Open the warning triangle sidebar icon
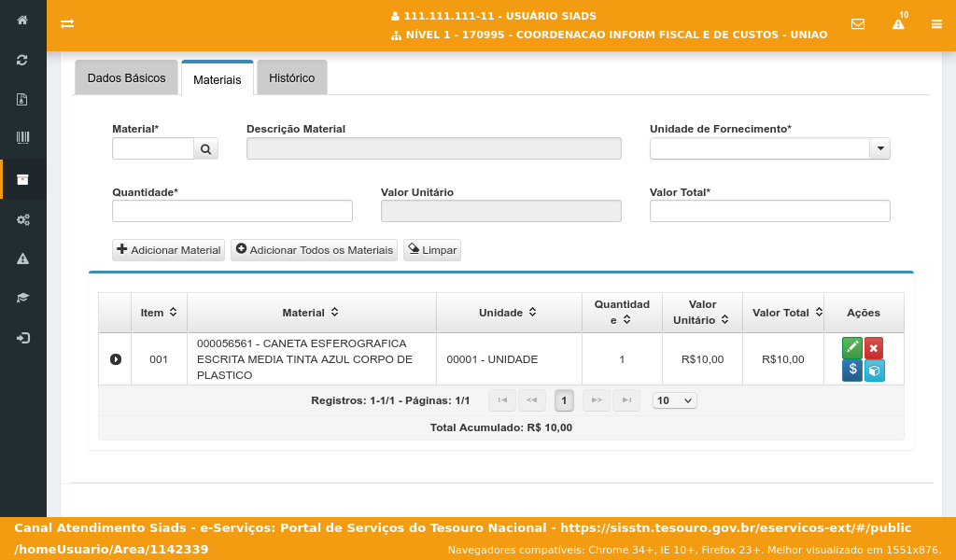This screenshot has height=560, width=956. (x=22, y=259)
